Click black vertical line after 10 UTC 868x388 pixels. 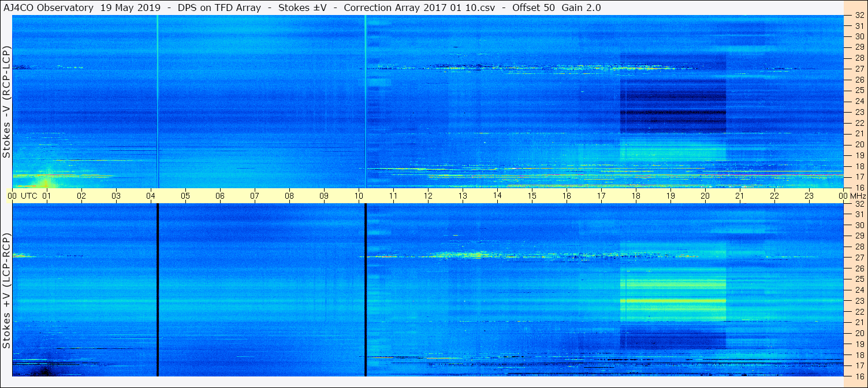[x=366, y=290]
